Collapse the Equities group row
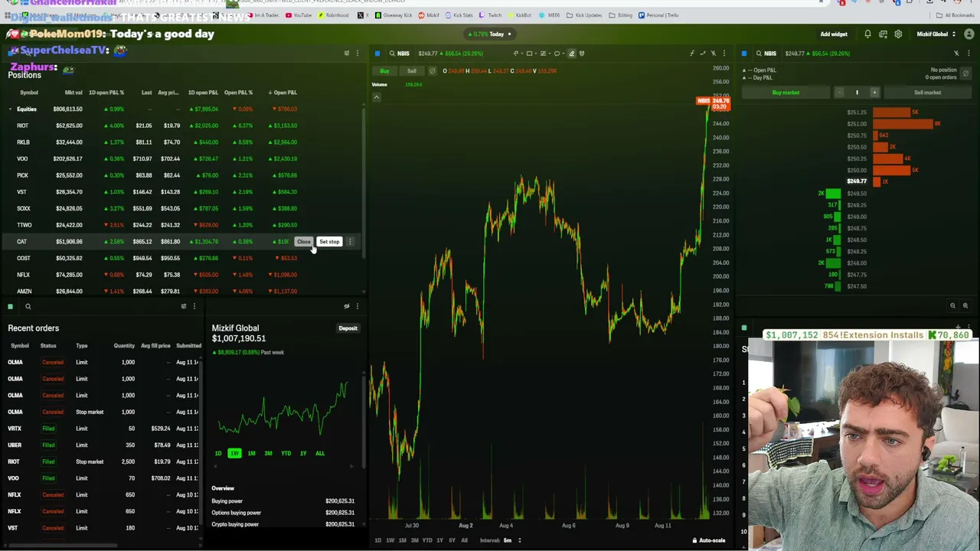This screenshot has height=551, width=980. tap(10, 109)
